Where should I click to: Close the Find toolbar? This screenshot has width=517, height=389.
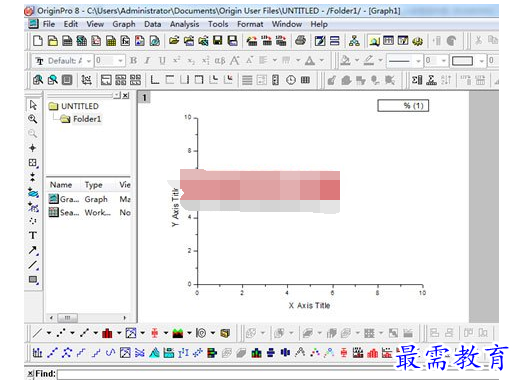pos(30,374)
